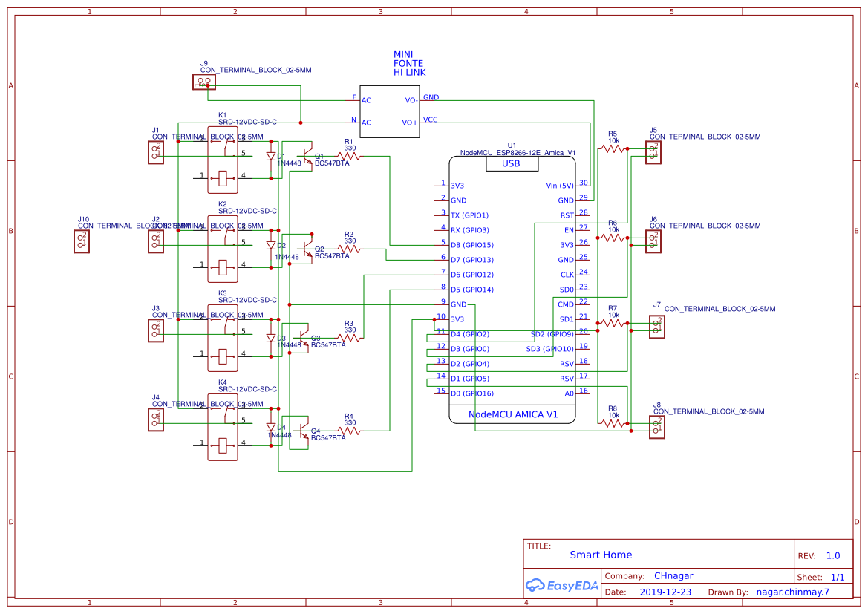Select the J10 terminal block connector
Viewport: 868px width, 614px height.
pos(82,241)
